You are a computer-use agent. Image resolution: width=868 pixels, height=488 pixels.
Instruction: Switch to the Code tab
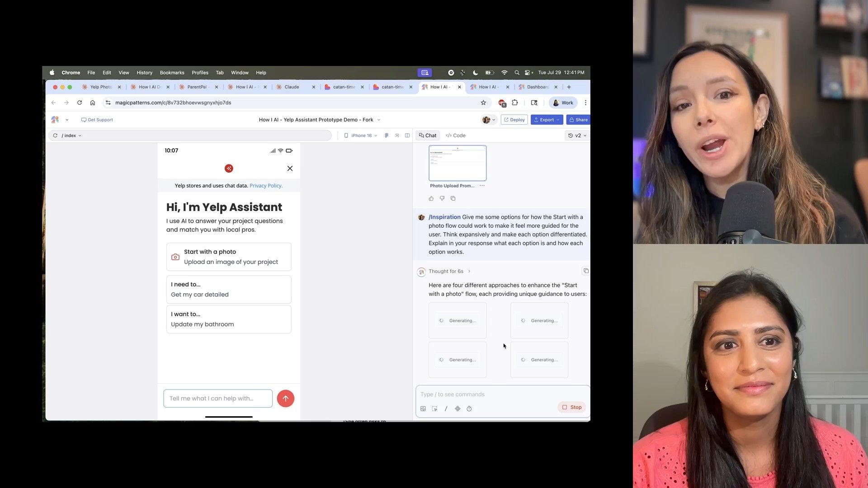pos(456,136)
